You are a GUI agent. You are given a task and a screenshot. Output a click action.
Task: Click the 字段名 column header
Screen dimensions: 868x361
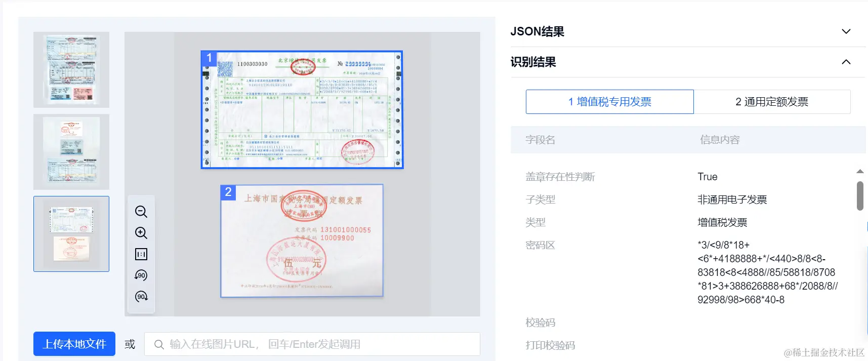(541, 140)
